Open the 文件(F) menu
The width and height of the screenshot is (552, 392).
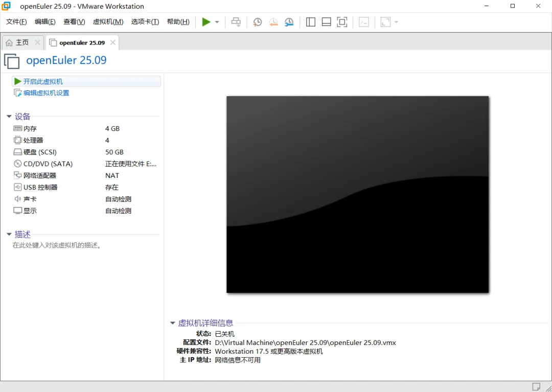point(16,22)
